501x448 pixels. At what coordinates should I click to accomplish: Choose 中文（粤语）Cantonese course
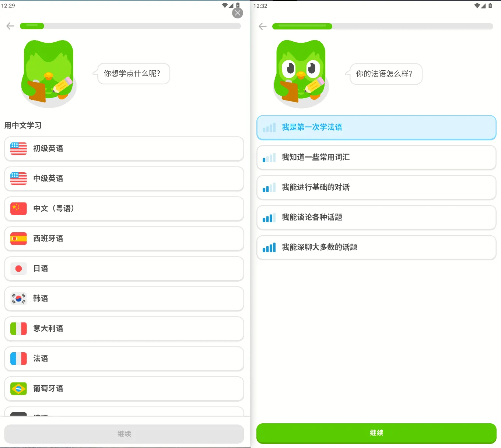[124, 209]
